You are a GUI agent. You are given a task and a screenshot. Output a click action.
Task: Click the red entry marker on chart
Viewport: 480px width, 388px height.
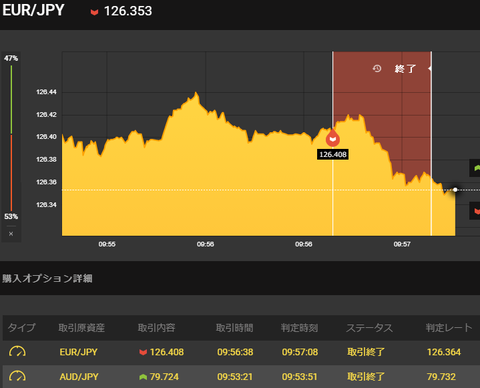[333, 138]
